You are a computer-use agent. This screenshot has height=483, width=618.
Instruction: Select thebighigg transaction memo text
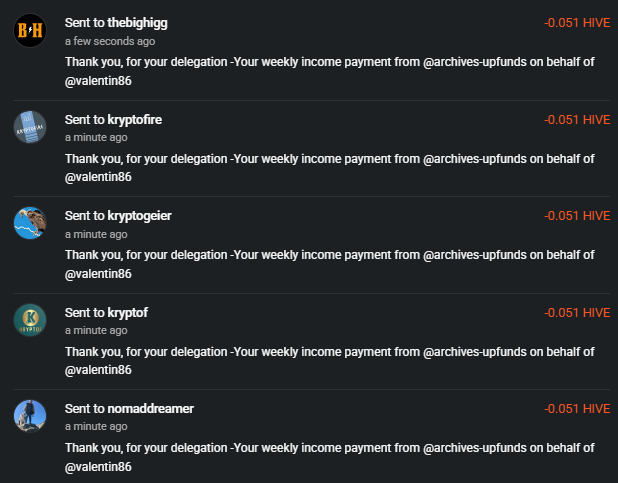coord(329,71)
